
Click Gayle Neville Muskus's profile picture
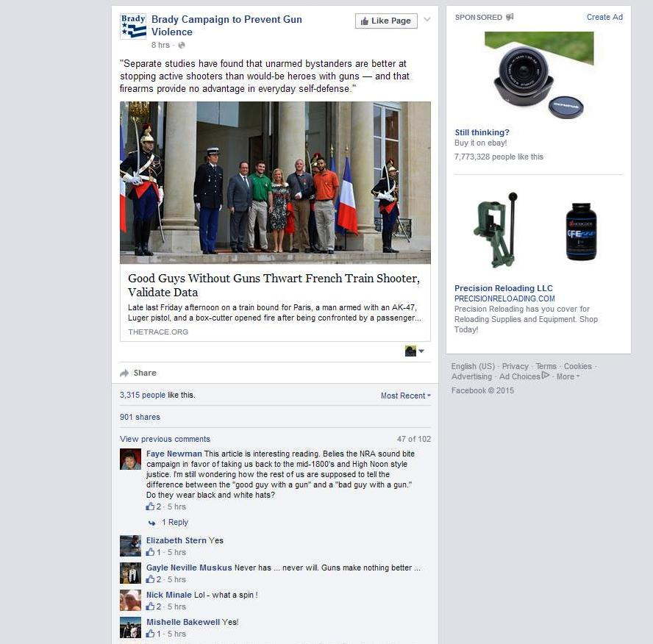coord(130,573)
